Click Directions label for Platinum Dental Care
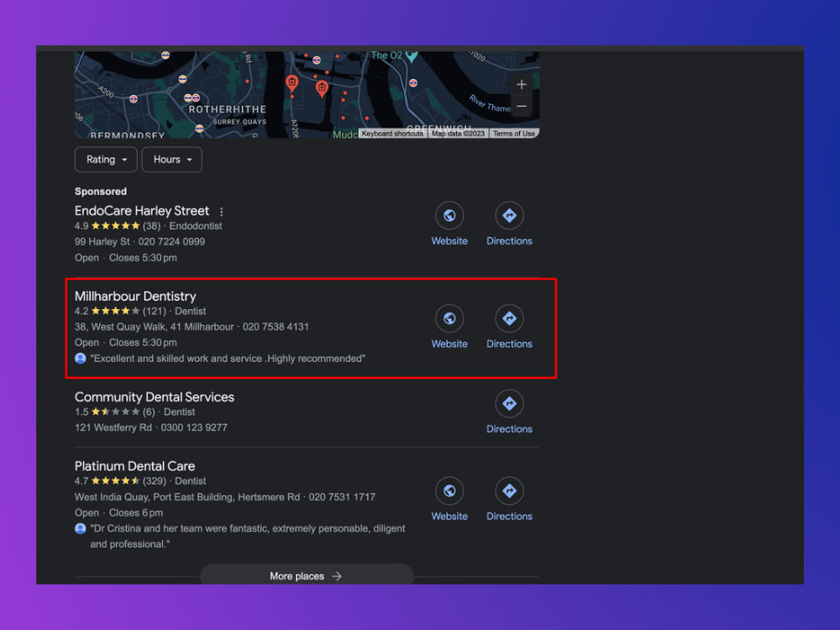Viewport: 840px width, 630px height. pos(510,517)
